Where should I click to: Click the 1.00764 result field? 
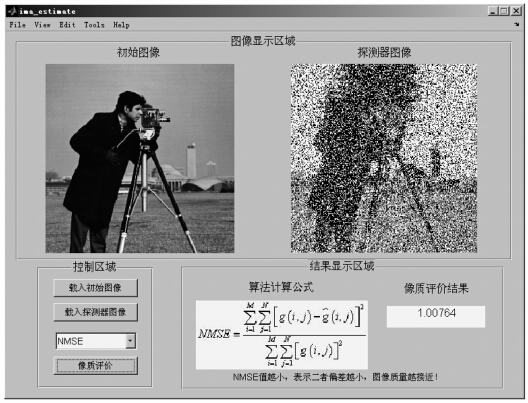(x=436, y=316)
